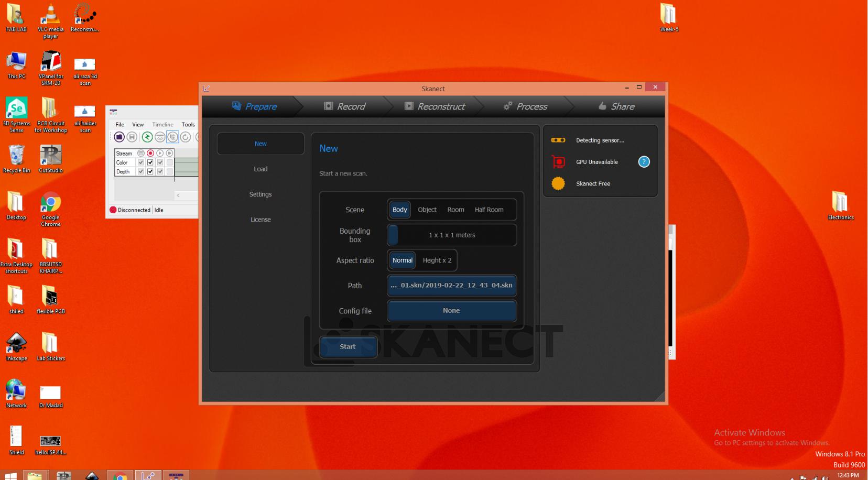This screenshot has height=480, width=868.
Task: Open License in the Prepare sidebar
Action: click(261, 220)
